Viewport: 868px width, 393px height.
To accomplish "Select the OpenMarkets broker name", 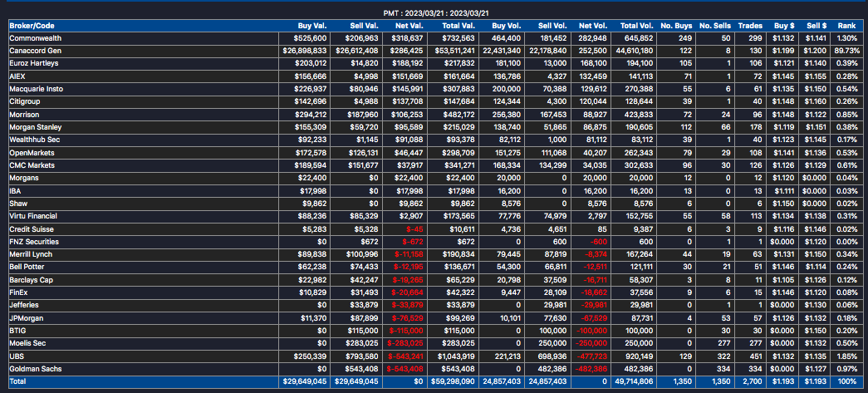I will click(32, 153).
